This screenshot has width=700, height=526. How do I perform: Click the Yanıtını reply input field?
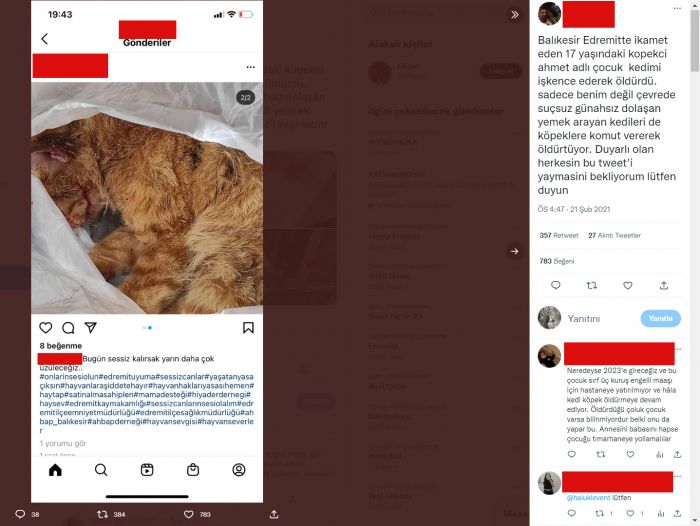pyautogui.click(x=600, y=318)
